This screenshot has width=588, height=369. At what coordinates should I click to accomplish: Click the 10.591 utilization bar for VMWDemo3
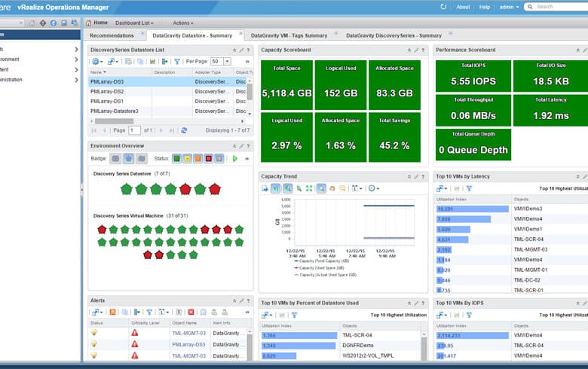coord(473,209)
